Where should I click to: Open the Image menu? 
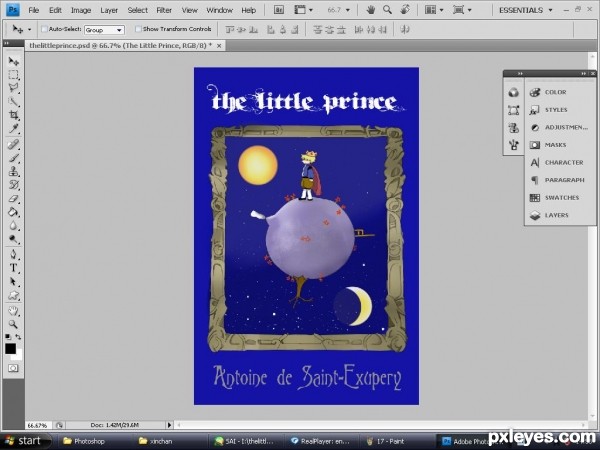click(81, 10)
